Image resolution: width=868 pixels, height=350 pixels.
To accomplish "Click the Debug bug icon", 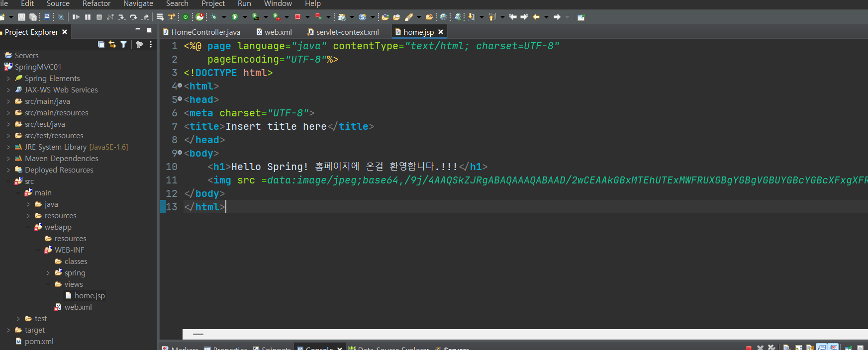I will click(x=214, y=17).
